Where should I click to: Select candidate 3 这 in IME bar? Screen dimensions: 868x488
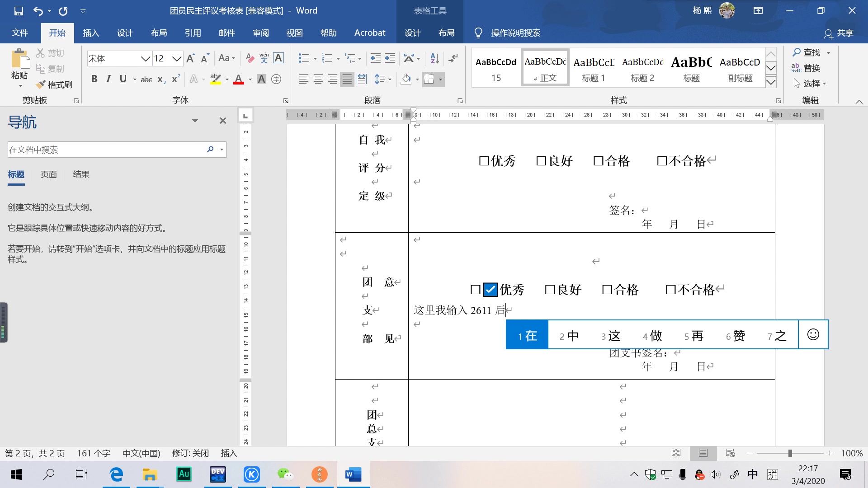click(x=611, y=336)
